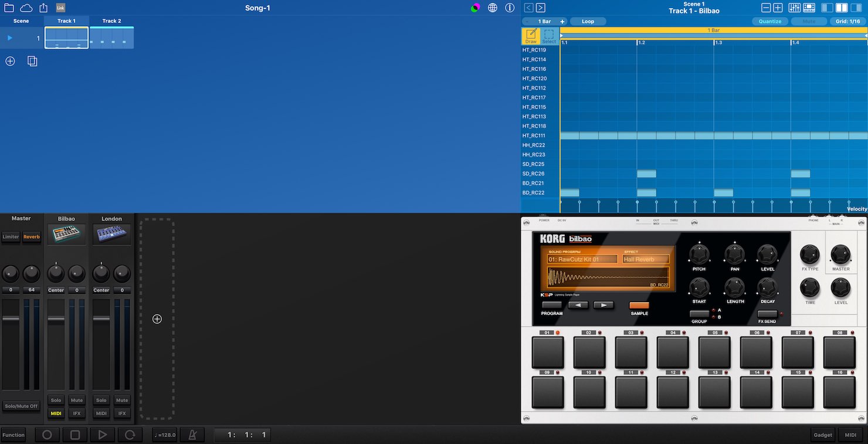
Task: Add a new gadget track with plus
Action: click(x=157, y=319)
